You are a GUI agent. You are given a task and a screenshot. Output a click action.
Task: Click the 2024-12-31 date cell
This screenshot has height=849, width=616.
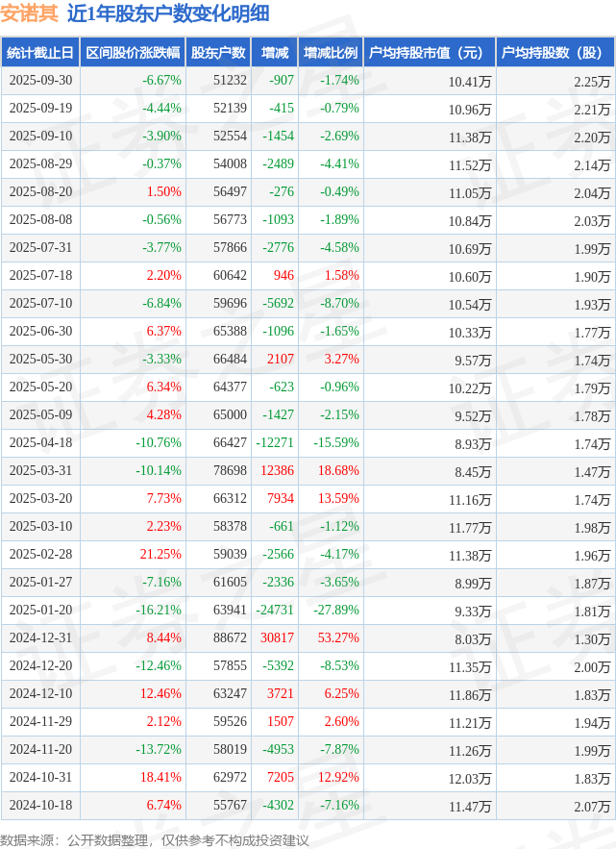point(40,638)
